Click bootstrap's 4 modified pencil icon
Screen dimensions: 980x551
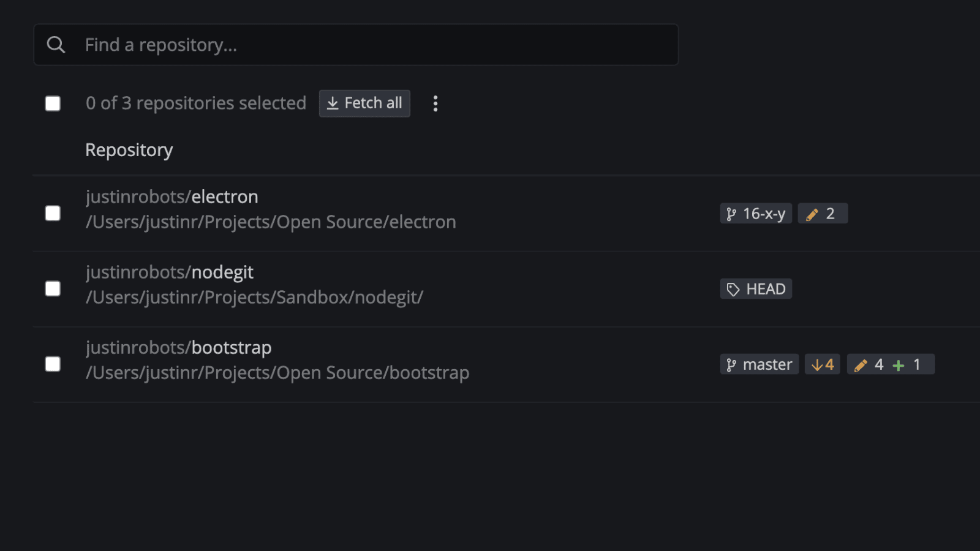pos(861,365)
